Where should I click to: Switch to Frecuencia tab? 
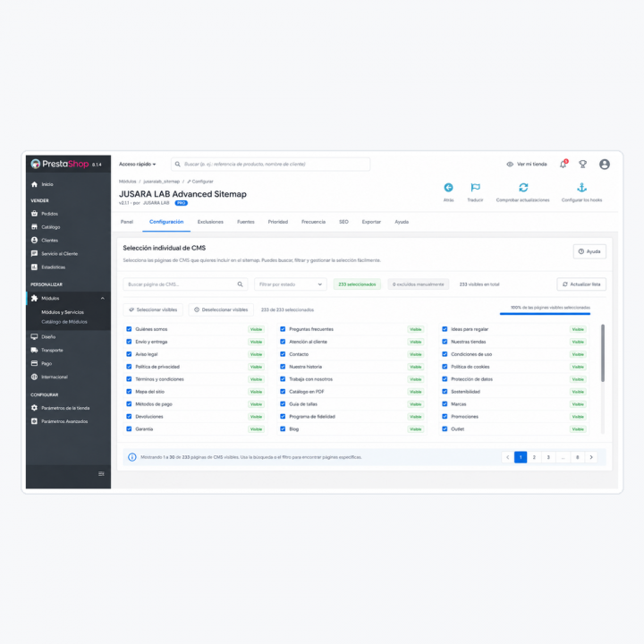pyautogui.click(x=313, y=222)
